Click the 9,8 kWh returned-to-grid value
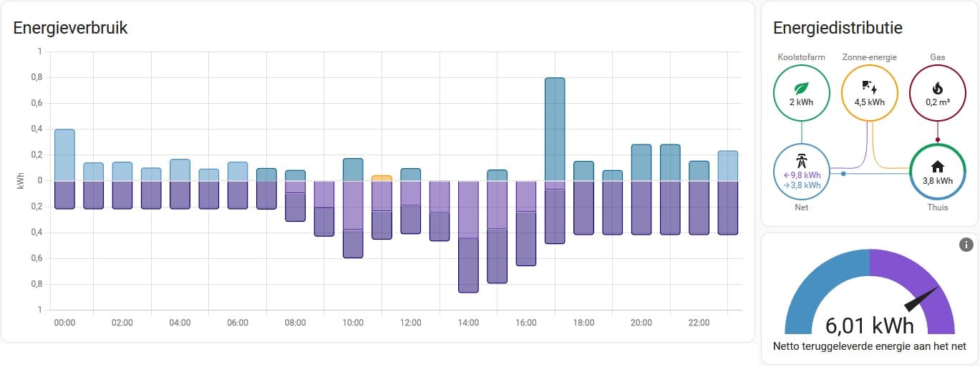The image size is (980, 367). 804,175
